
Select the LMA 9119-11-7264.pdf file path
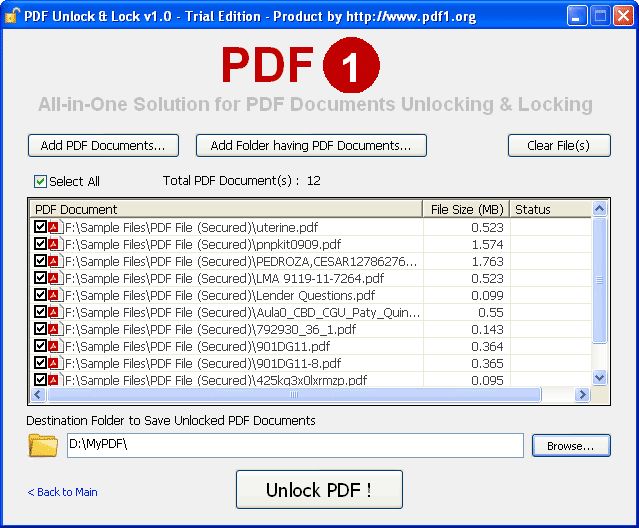[x=225, y=279]
